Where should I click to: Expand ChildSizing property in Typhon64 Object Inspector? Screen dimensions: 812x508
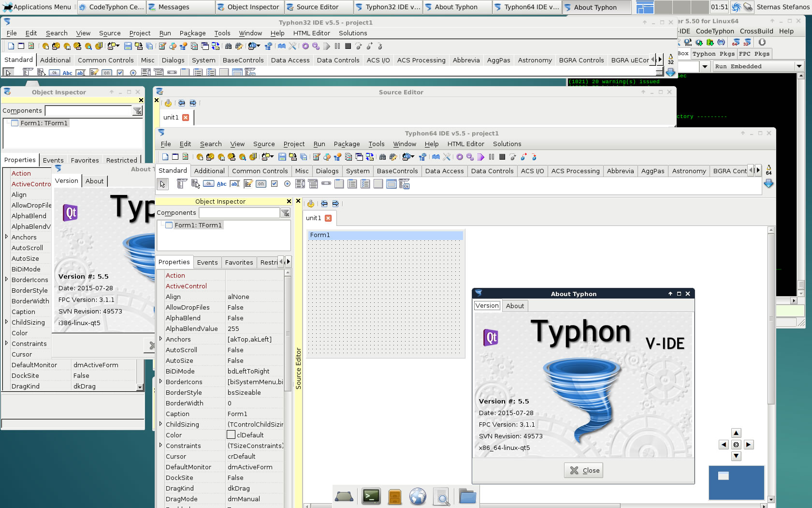161,424
